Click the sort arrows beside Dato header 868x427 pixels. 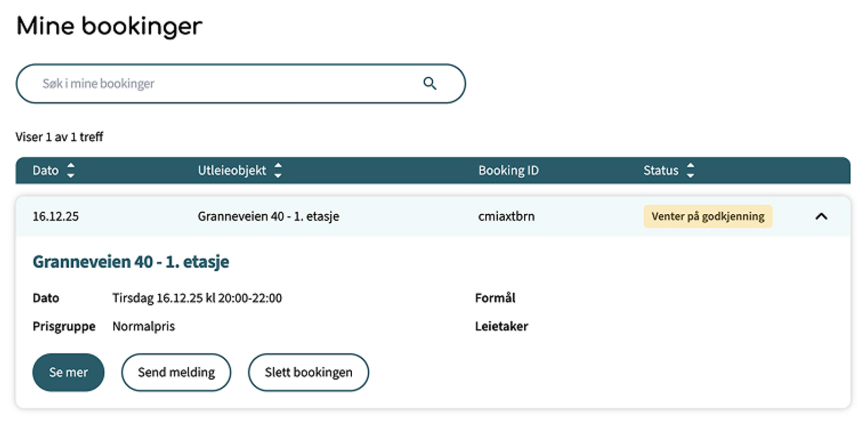click(71, 171)
